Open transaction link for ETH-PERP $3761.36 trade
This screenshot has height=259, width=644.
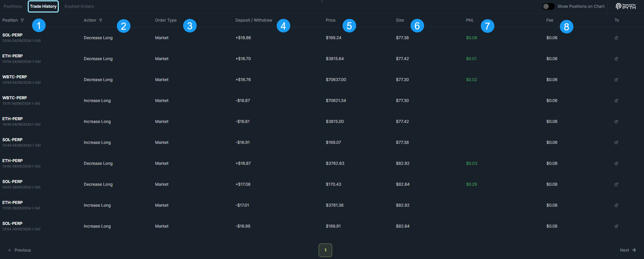coord(616,205)
